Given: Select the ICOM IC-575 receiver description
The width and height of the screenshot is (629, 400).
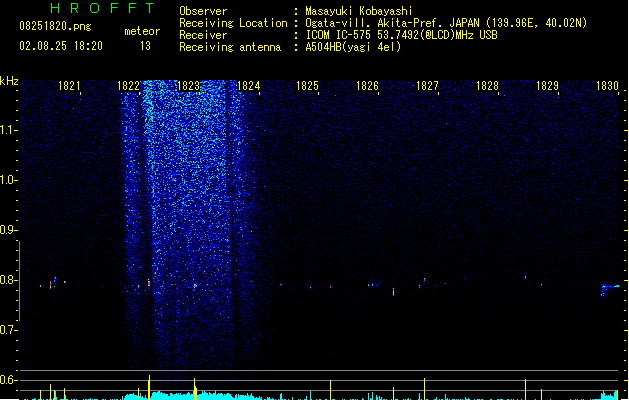Looking at the screenshot, I should point(402,35).
